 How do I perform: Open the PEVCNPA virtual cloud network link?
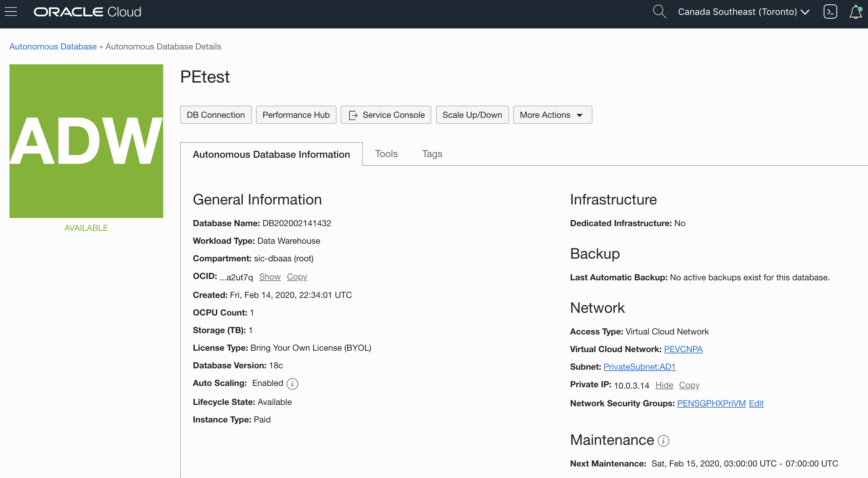coord(683,349)
